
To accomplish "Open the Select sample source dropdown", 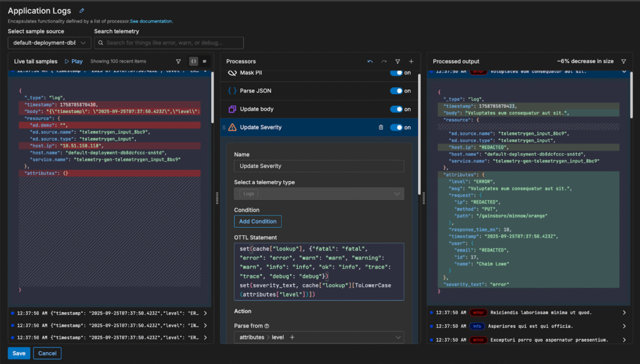I will pyautogui.click(x=49, y=43).
